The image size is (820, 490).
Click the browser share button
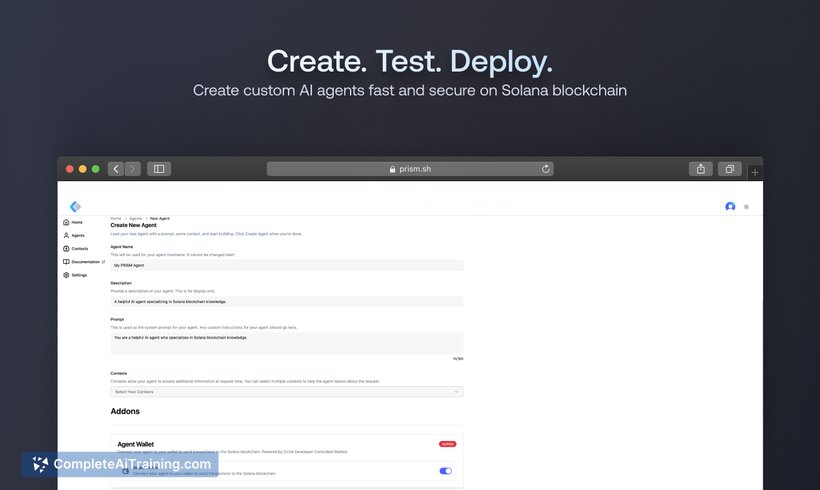click(x=701, y=169)
